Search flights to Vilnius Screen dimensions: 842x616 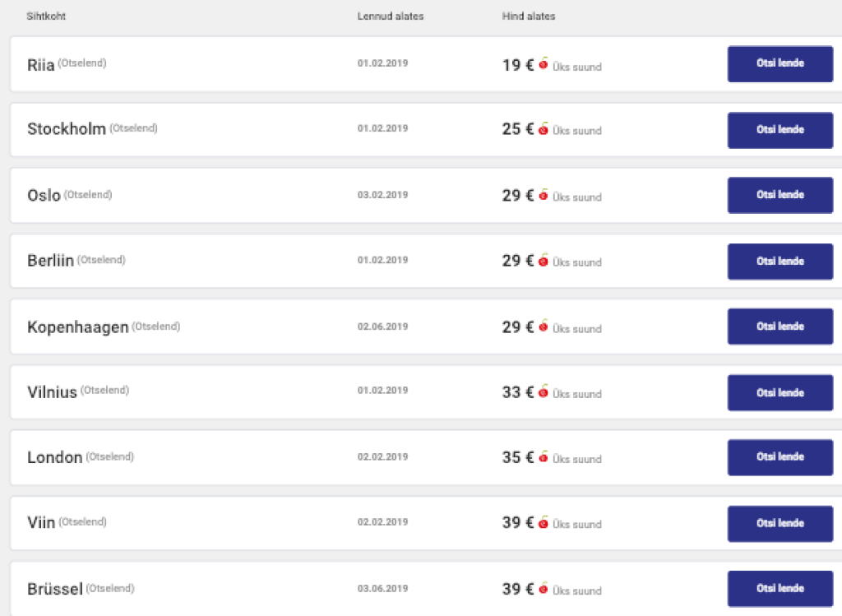[780, 393]
